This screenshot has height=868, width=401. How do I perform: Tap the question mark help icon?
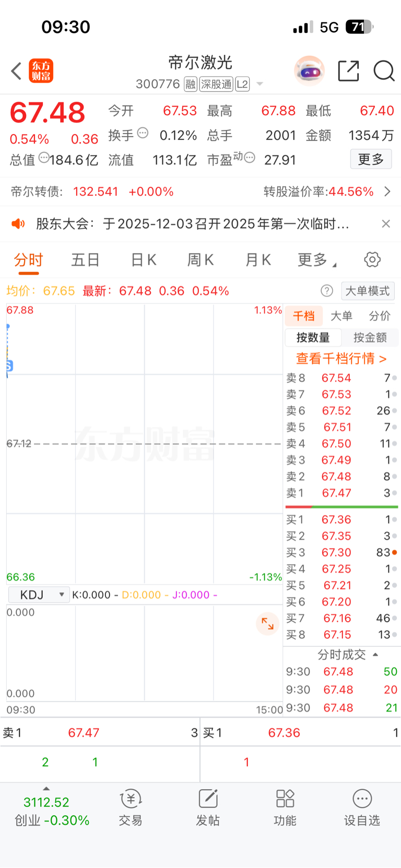tap(327, 291)
